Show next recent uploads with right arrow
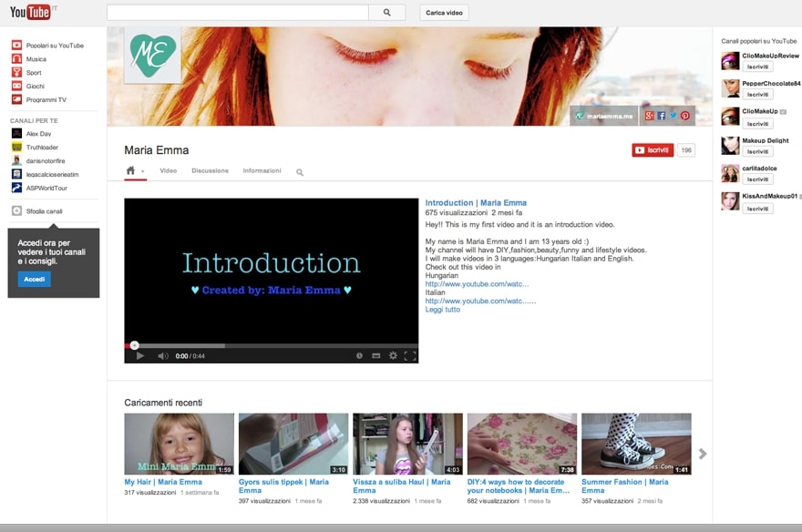Viewport: 802px width, 532px height. point(702,454)
